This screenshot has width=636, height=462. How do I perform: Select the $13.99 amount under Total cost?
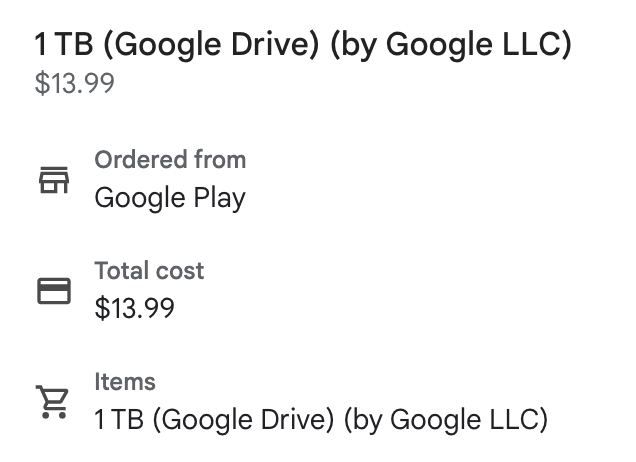tap(134, 308)
